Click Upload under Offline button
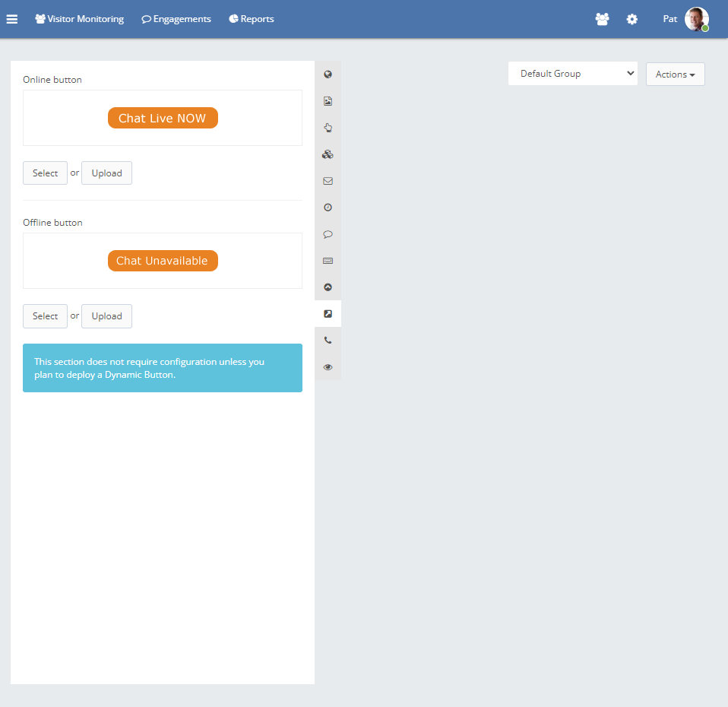This screenshot has width=728, height=707. (106, 316)
